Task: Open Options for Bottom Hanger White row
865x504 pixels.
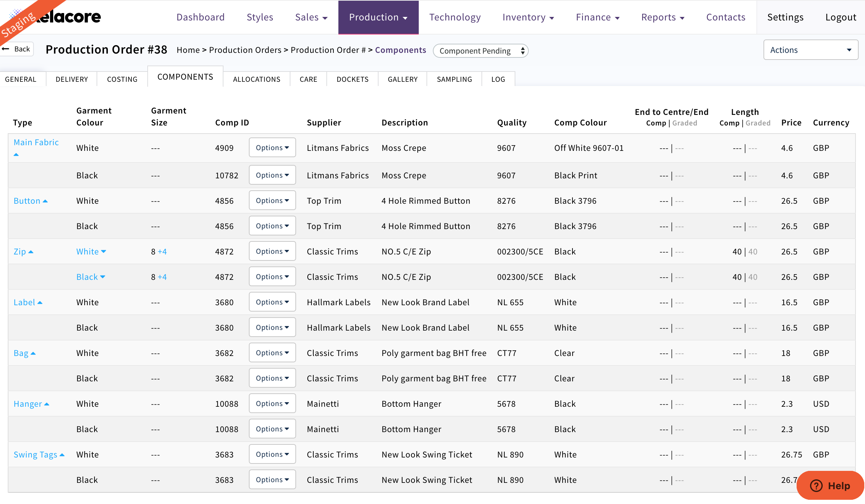Action: (x=272, y=404)
